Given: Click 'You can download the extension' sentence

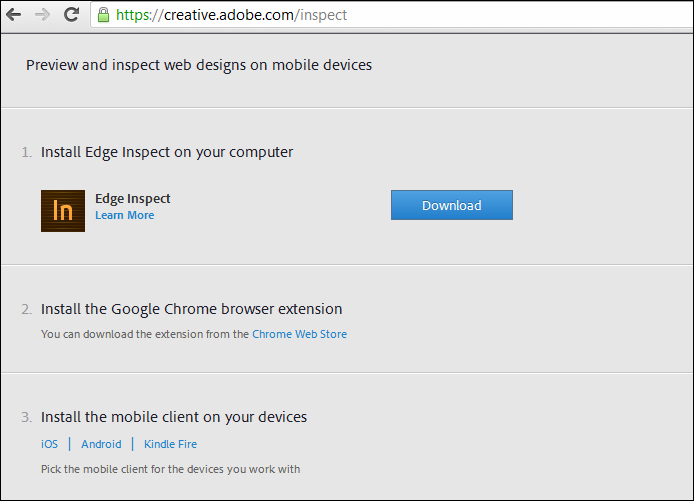Looking at the screenshot, I should coord(145,334).
